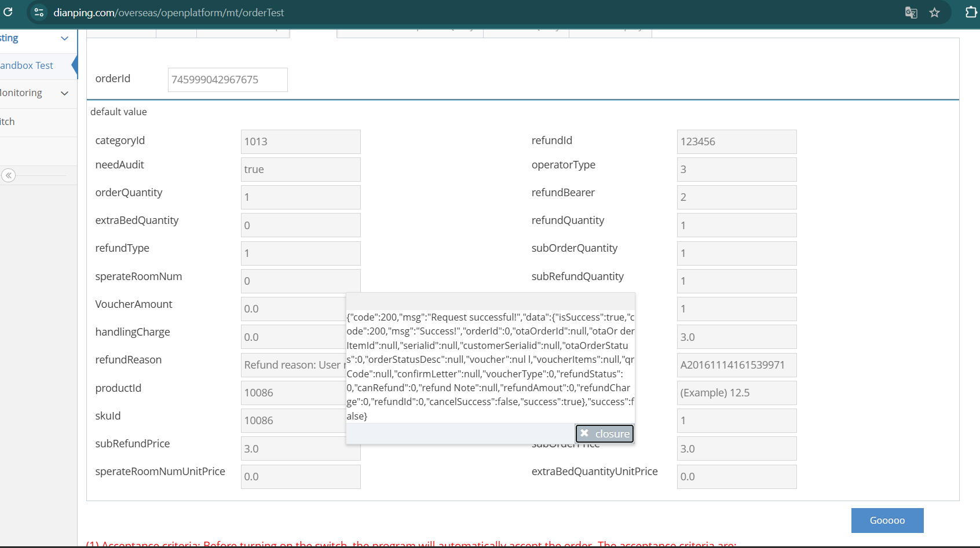
Task: Focus the refundId field with 123456
Action: click(736, 142)
